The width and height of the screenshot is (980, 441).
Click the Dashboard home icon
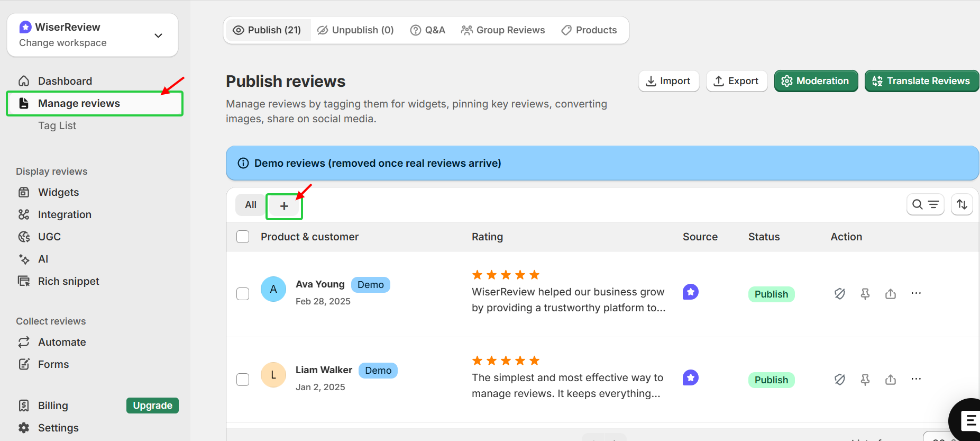point(24,81)
